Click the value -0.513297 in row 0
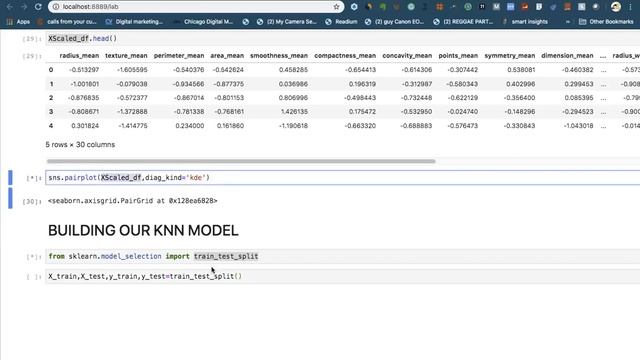Screen dimensions: 640x360 (x=84, y=70)
